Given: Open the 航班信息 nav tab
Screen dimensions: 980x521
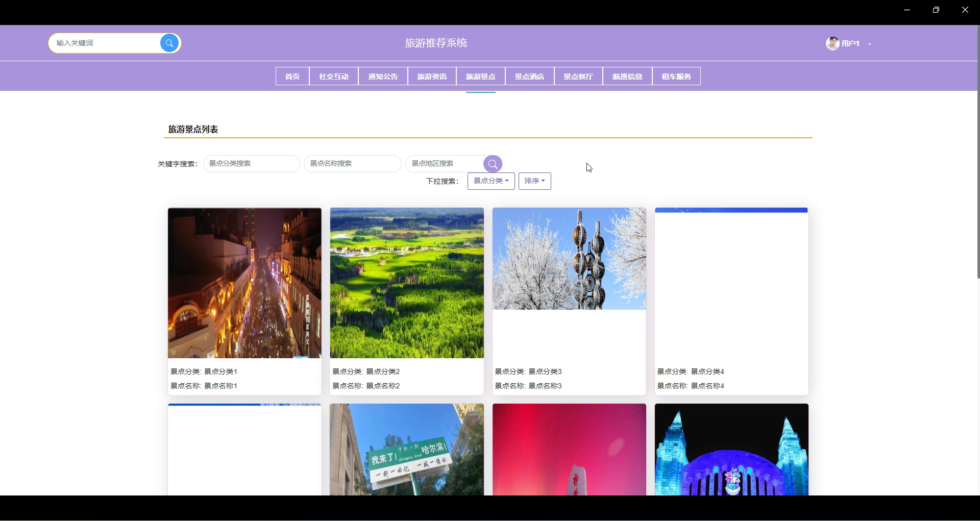Looking at the screenshot, I should point(627,77).
